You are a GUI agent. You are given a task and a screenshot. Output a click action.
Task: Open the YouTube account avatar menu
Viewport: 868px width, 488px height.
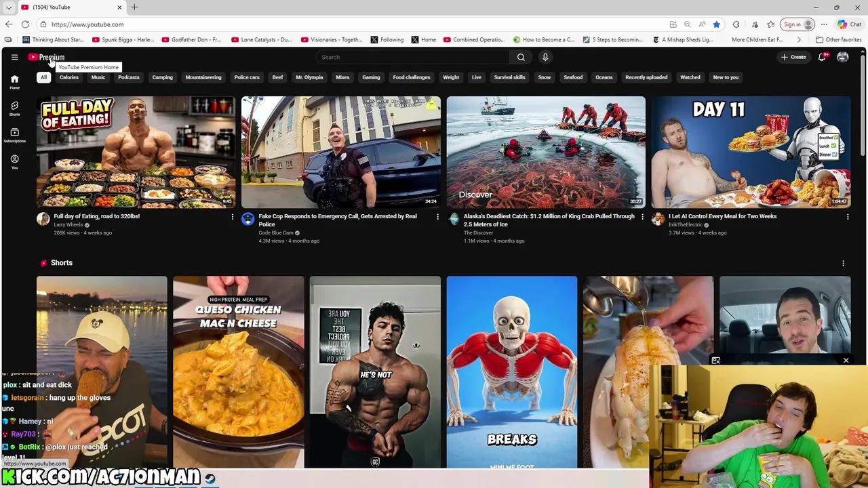pos(842,57)
